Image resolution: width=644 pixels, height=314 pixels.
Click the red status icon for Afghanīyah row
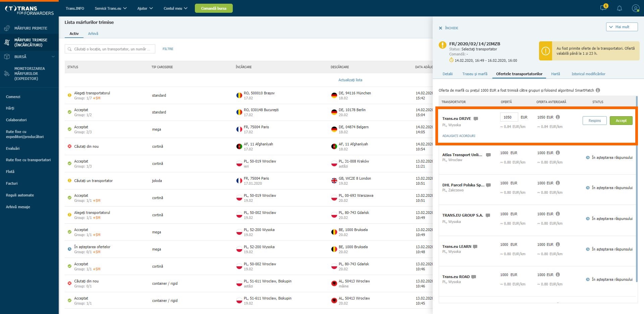coord(69,146)
